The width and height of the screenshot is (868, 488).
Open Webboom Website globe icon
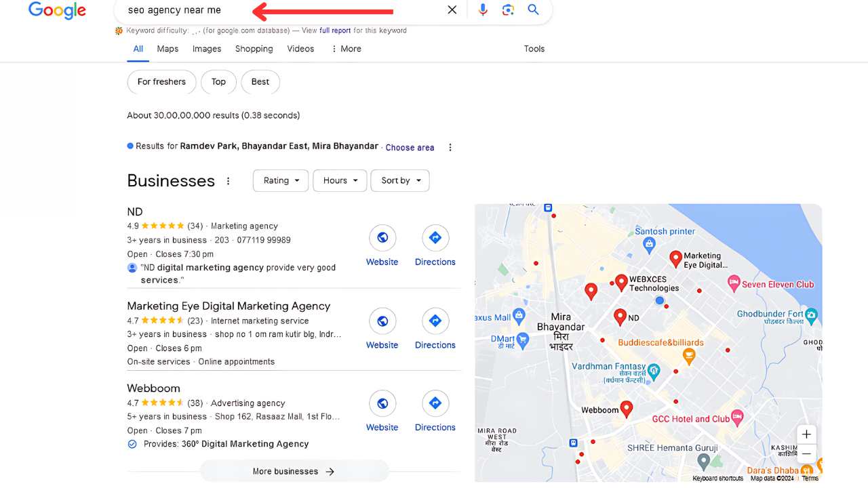tap(382, 403)
